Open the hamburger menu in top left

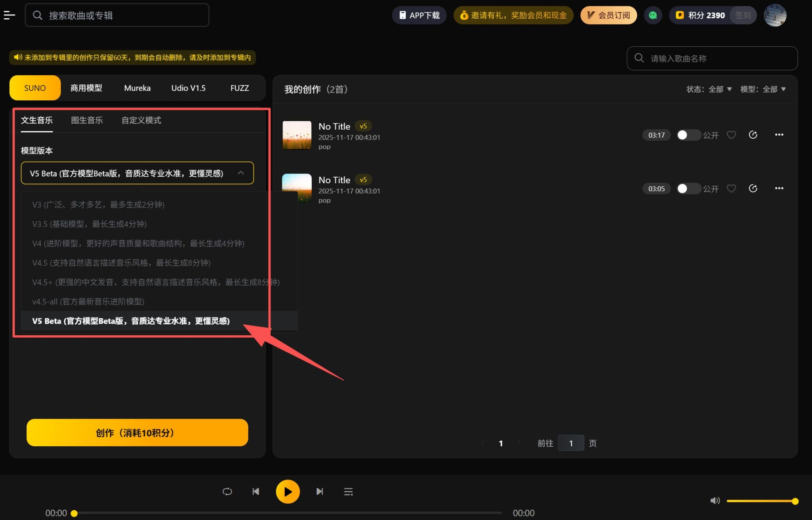9,15
